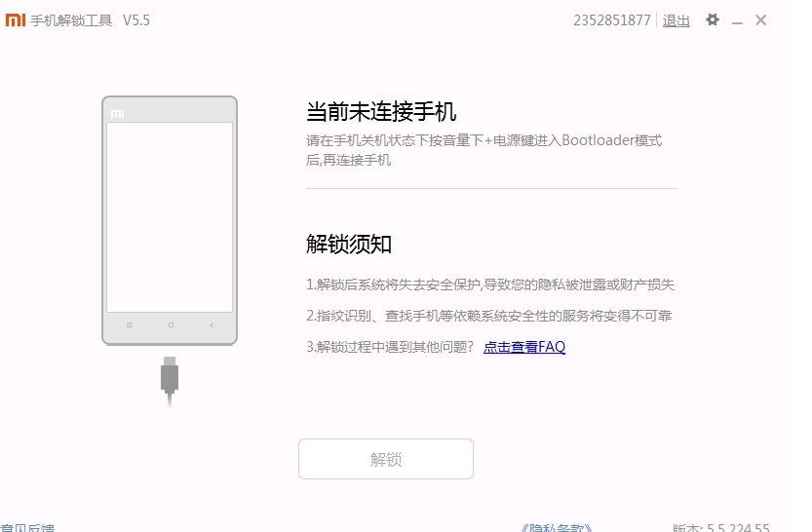Click the 手机解锁工具 V5.5 title text
This screenshot has height=532, width=812.
(x=90, y=20)
